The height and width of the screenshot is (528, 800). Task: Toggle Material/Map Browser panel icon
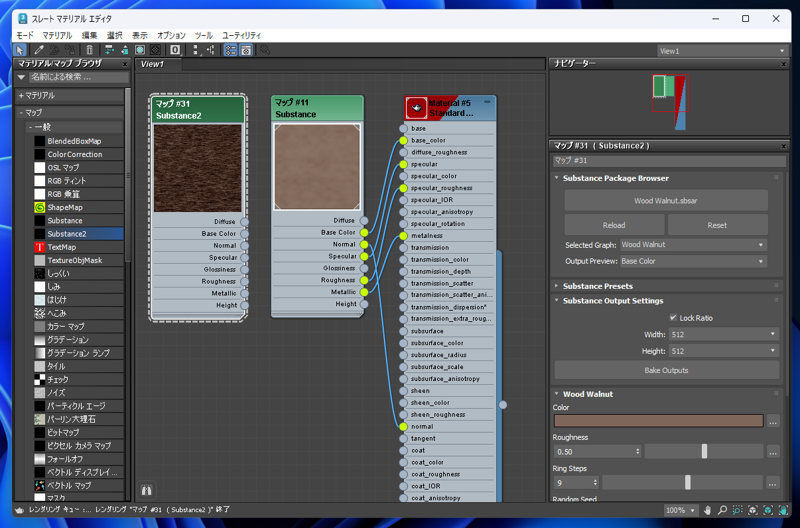(x=231, y=50)
